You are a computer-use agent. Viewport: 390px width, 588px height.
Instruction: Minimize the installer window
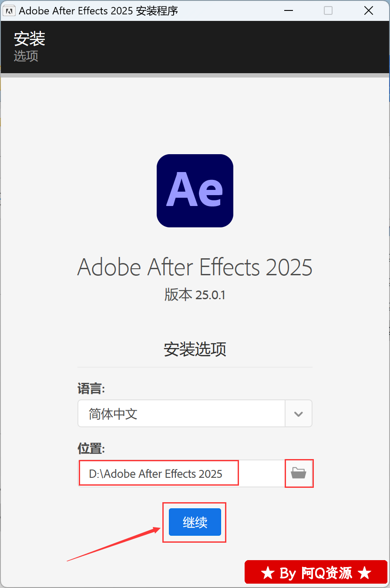tap(288, 11)
